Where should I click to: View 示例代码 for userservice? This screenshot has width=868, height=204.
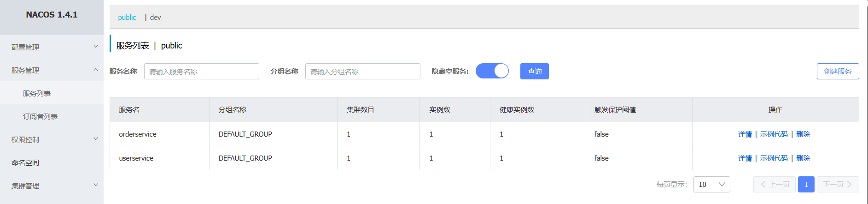point(774,158)
